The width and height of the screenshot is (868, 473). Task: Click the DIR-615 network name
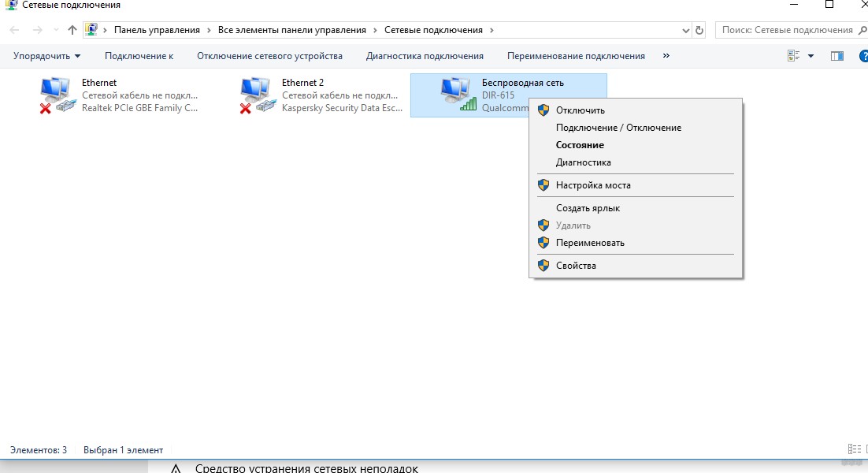coord(498,95)
